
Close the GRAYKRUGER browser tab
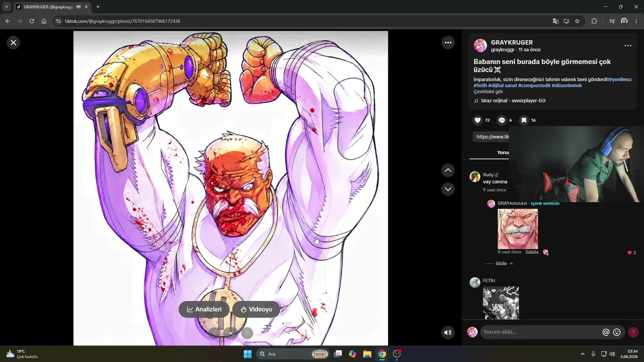[86, 7]
